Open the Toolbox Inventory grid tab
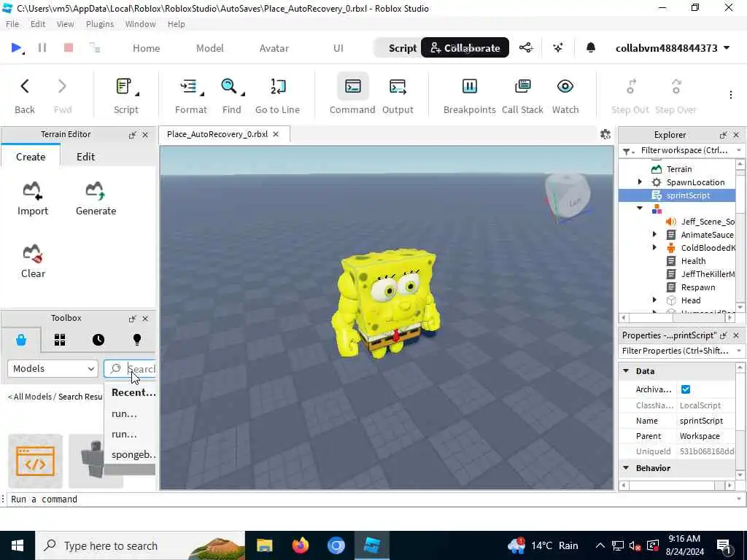747x560 pixels. (60, 340)
